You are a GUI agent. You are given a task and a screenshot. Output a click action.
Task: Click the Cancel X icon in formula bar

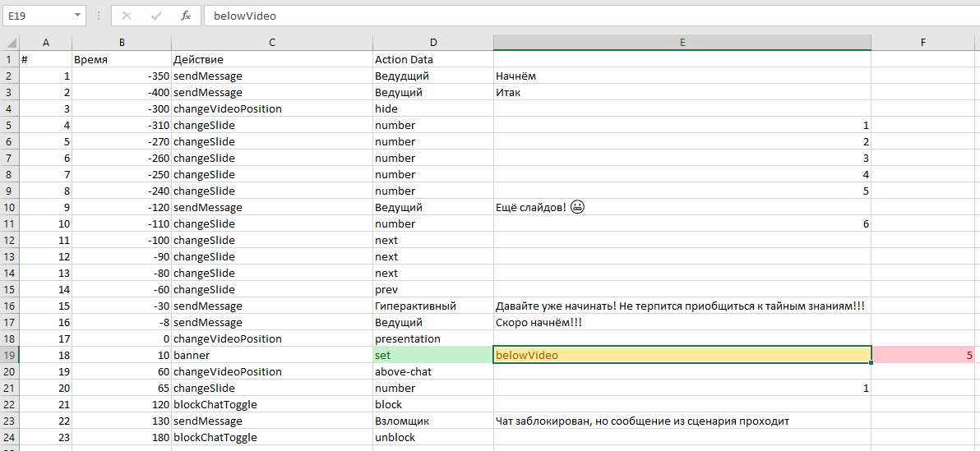pos(127,16)
